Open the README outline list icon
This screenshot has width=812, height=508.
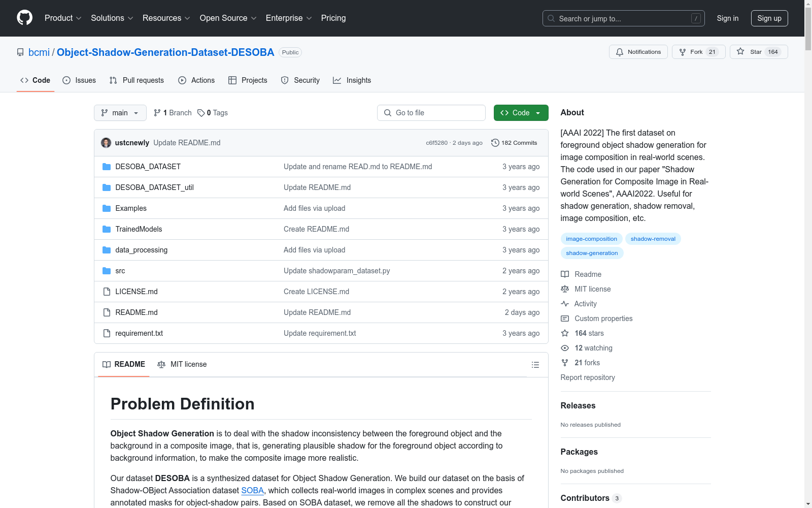pyautogui.click(x=535, y=365)
